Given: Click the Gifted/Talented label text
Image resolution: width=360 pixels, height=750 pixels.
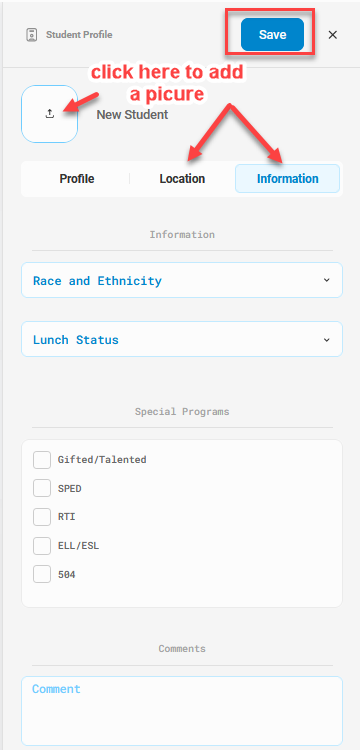Looking at the screenshot, I should coord(102,460).
